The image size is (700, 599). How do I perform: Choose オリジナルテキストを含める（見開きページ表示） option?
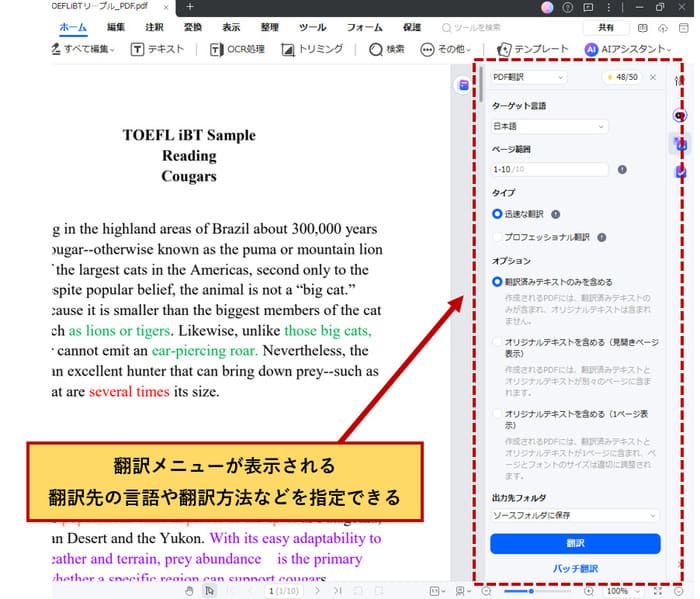click(x=497, y=342)
